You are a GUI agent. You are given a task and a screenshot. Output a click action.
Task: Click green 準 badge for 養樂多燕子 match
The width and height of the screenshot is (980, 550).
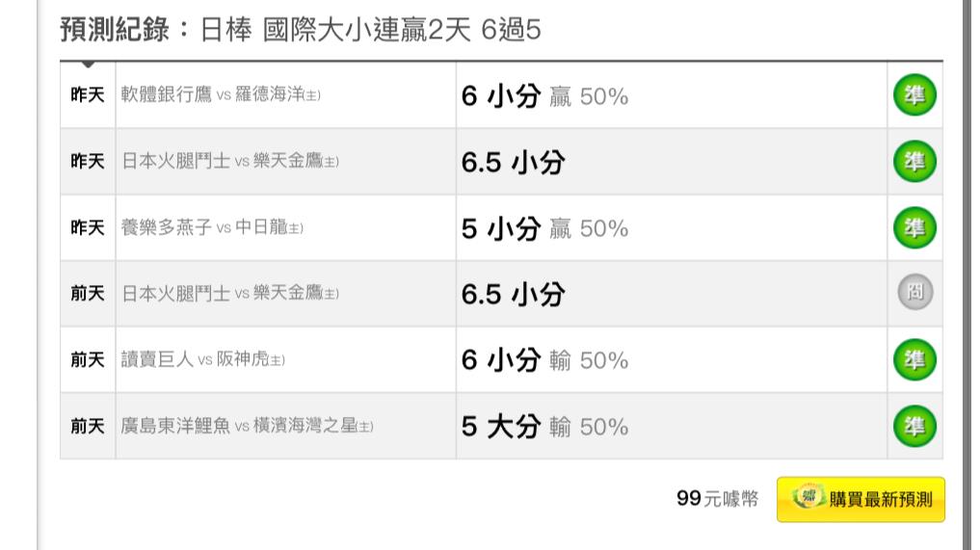coord(914,227)
